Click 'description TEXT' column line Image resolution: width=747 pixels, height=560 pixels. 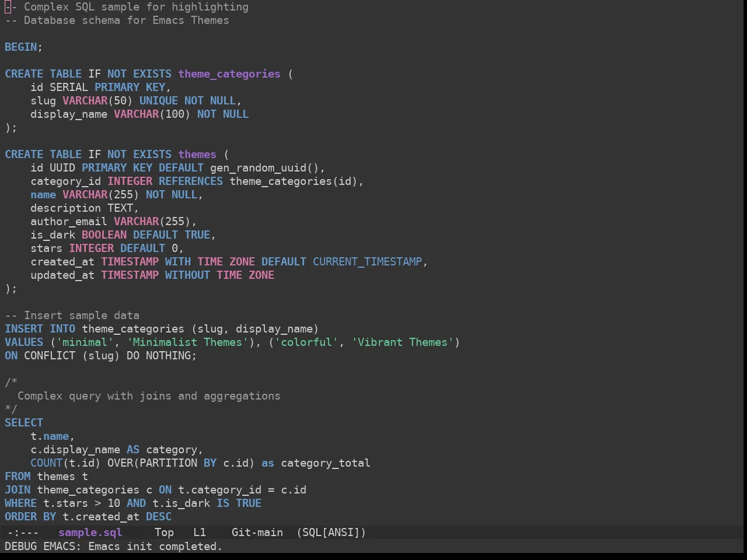tap(85, 208)
